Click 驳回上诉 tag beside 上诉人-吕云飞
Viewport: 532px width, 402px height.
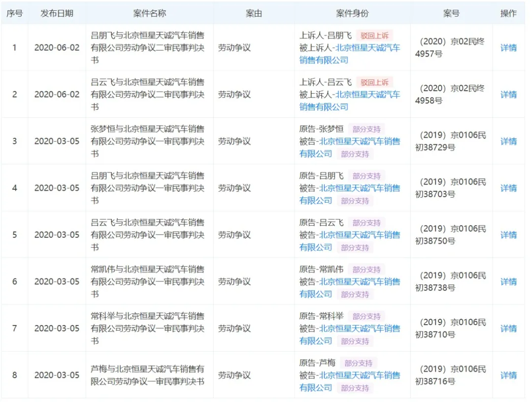coord(374,82)
